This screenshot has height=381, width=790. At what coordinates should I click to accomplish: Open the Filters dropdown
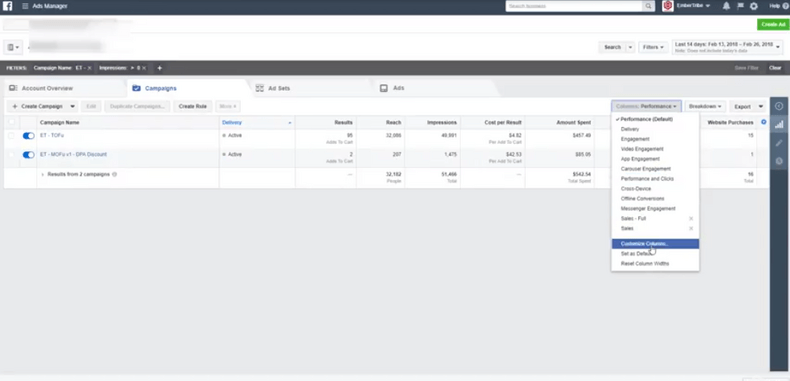653,47
